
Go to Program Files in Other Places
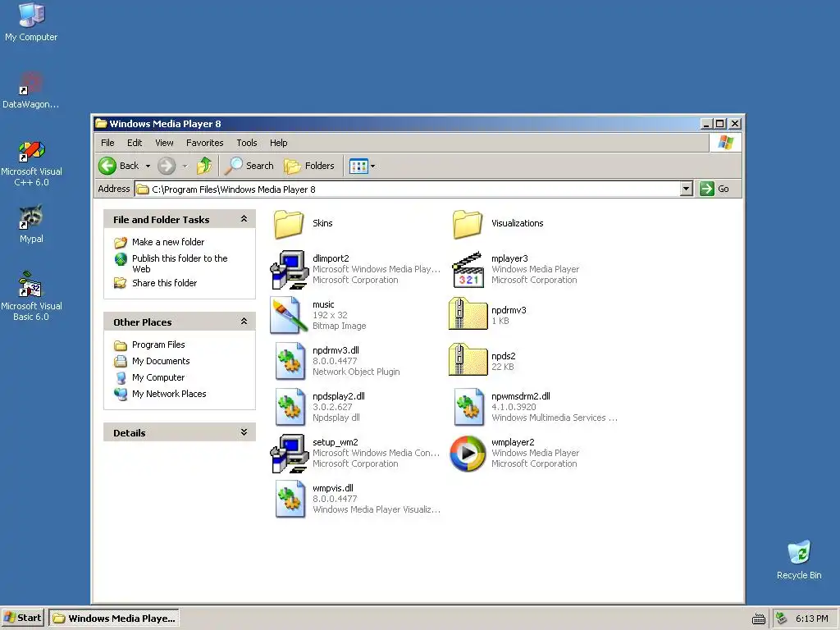pos(158,345)
